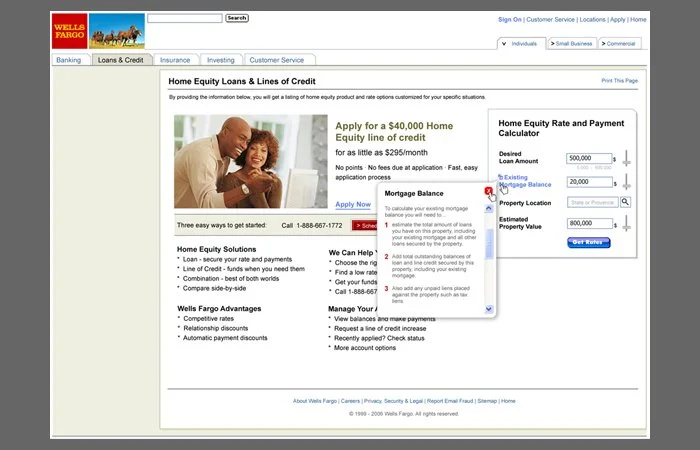The height and width of the screenshot is (450, 700).
Task: Click 'More account options' item
Action: [x=365, y=348]
